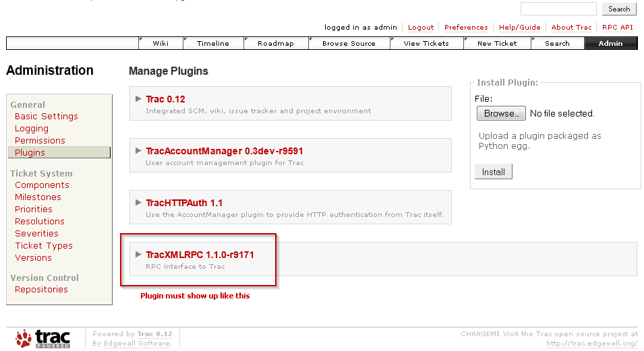Image resolution: width=644 pixels, height=351 pixels.
Task: Expand the TracAccountManager plugin triangle
Action: (138, 151)
